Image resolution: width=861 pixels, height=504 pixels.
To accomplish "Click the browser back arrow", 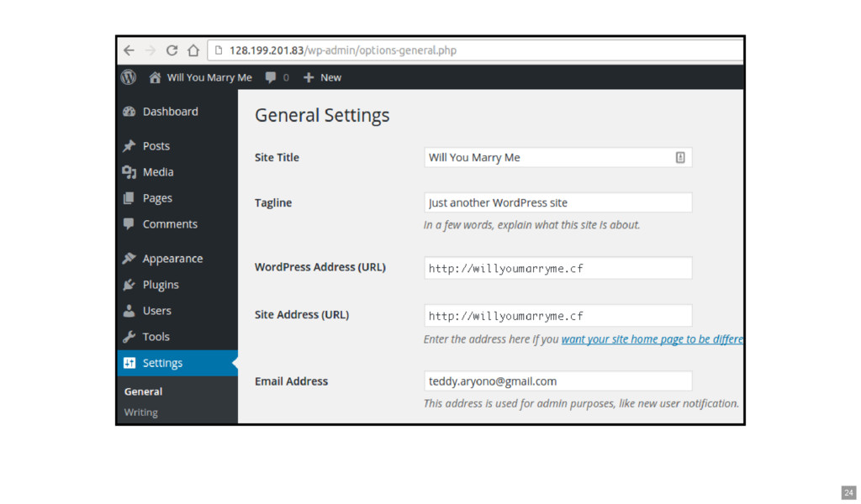I will 129,50.
